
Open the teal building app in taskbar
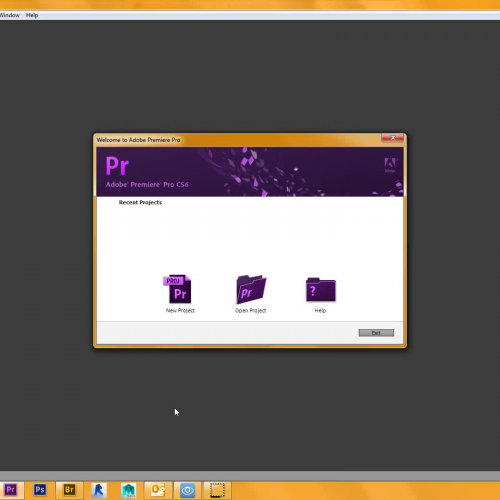coord(129,490)
